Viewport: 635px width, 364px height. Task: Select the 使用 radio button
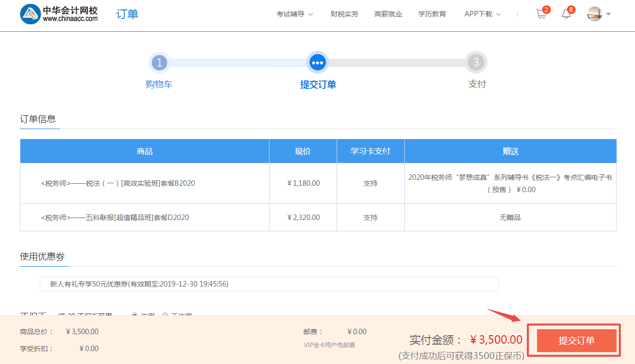point(135,315)
